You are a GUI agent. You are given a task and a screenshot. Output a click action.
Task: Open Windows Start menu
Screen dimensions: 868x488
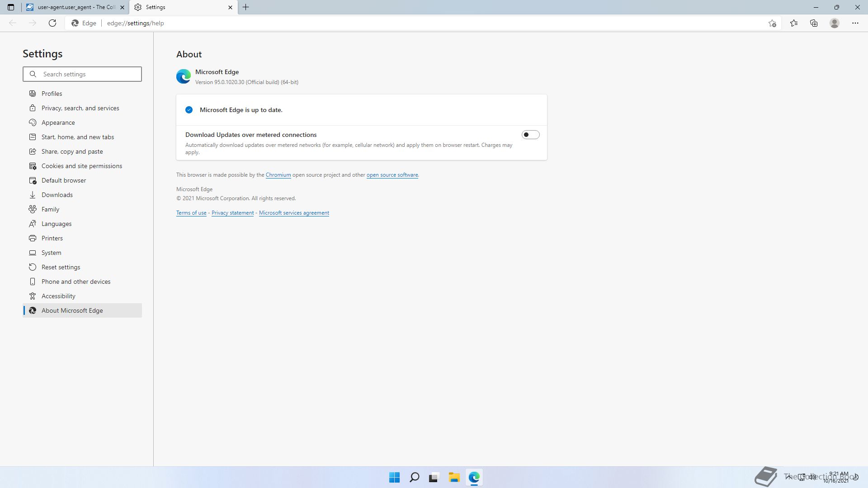tap(394, 477)
